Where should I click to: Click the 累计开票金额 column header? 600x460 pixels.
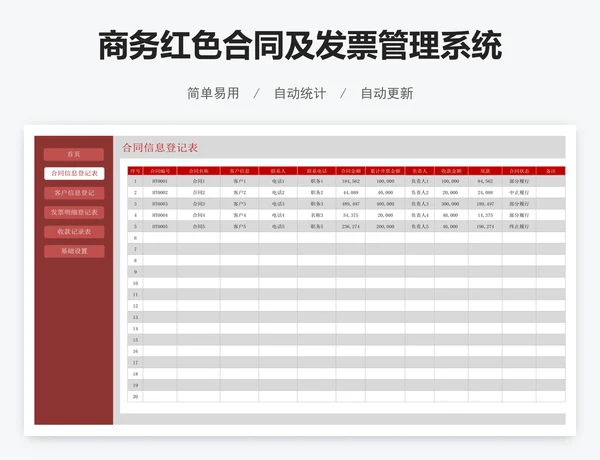tap(385, 171)
